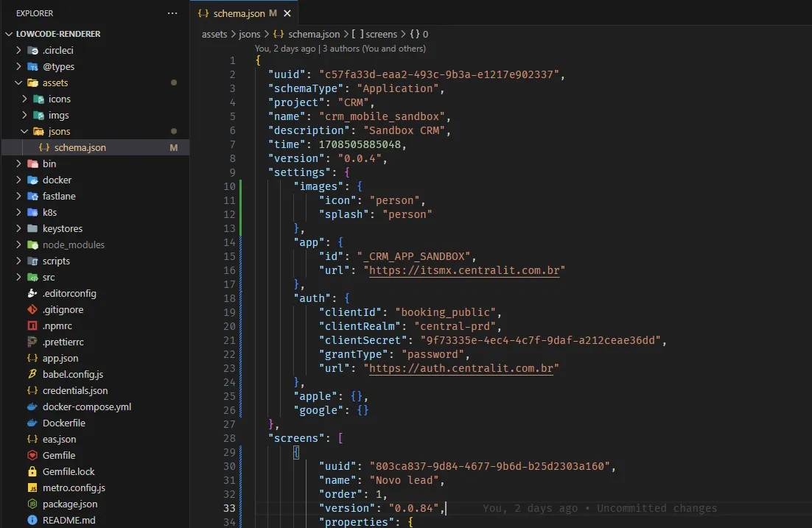Close the schema.json editor tab
812x528 pixels.
[x=287, y=13]
